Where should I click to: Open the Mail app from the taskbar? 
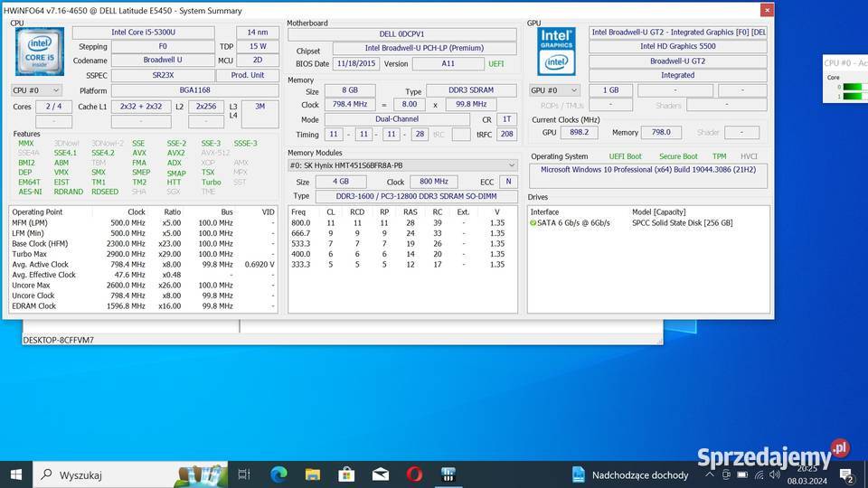381,474
